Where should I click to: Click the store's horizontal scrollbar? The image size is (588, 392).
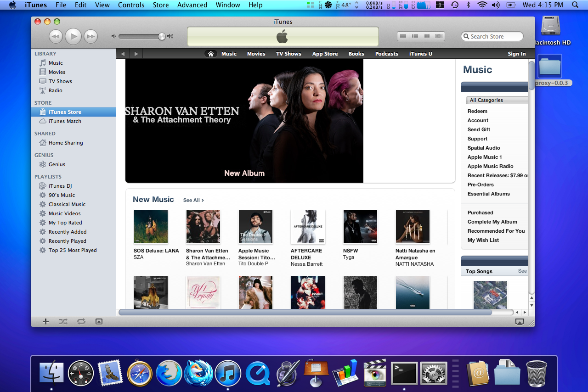[x=305, y=312]
